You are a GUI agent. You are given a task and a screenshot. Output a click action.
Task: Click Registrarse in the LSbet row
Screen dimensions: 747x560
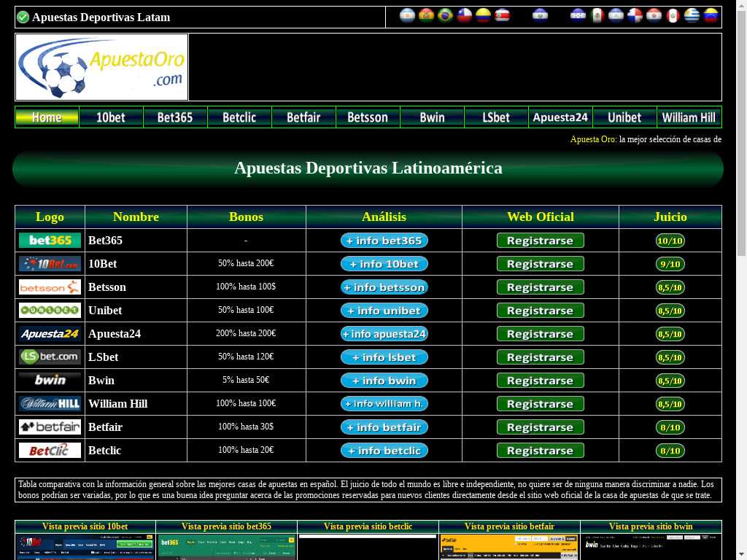(x=541, y=357)
